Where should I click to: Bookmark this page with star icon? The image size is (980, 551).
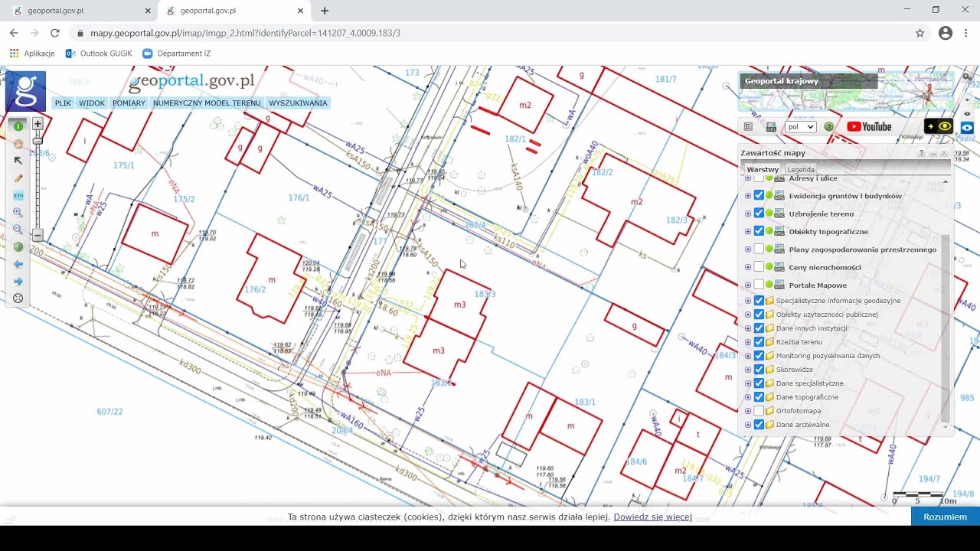coord(920,33)
